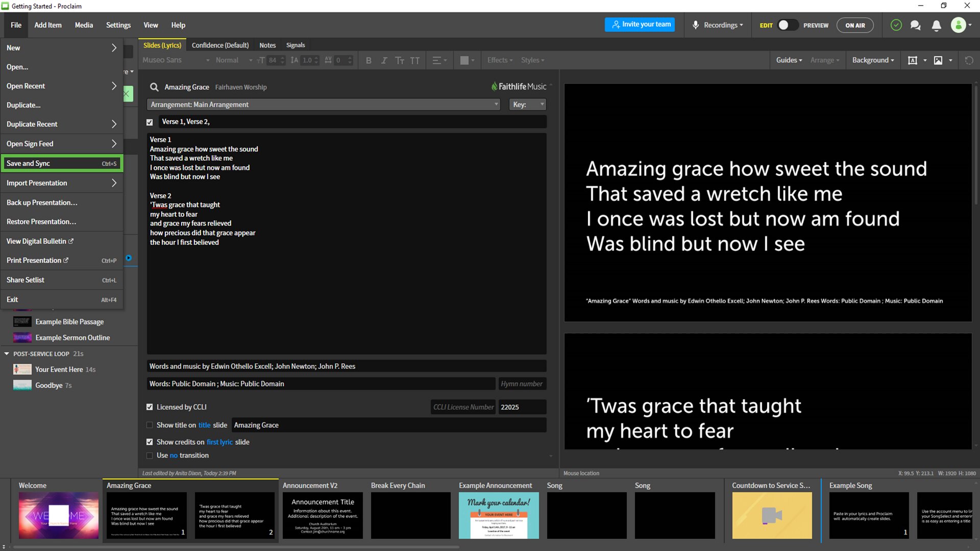Screen dimensions: 980x551
Task: Click the no transition link
Action: (174, 456)
